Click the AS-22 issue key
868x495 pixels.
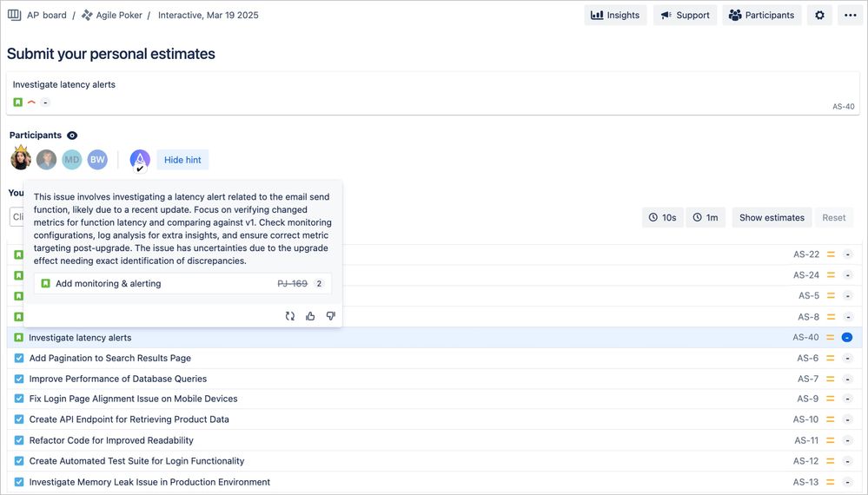tap(806, 254)
